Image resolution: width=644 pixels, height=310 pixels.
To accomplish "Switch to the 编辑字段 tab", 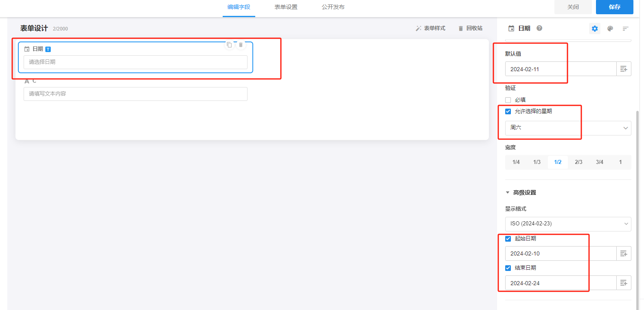I will (x=239, y=7).
